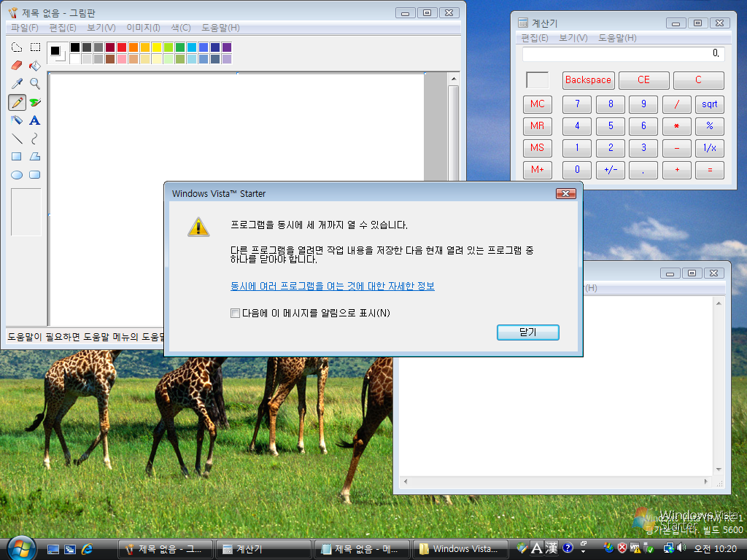747x560 pixels.
Task: Click the taskbar clock 오전 10:20
Action: (x=715, y=548)
